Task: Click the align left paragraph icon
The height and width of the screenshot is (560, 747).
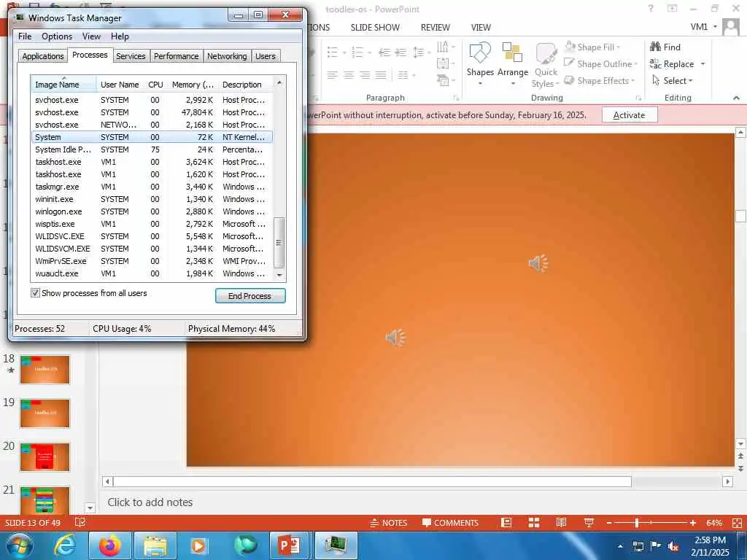Action: (x=333, y=75)
